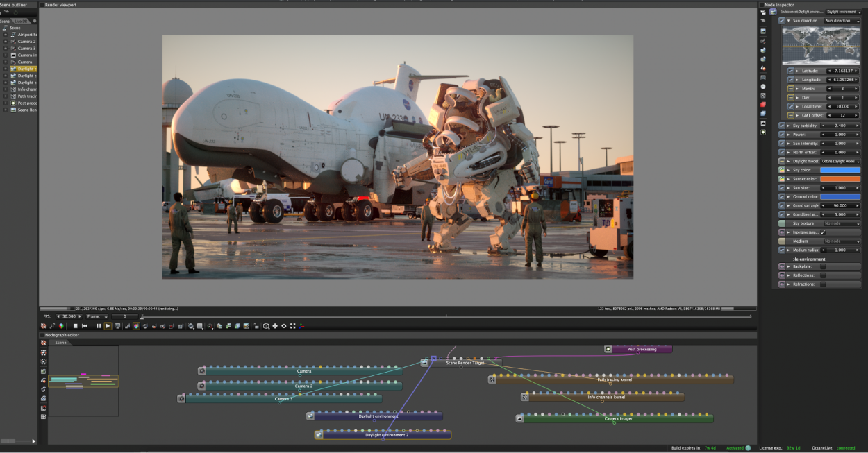This screenshot has height=453, width=868.
Task: Select the crossed-arrows move gizmo icon
Action: point(275,326)
